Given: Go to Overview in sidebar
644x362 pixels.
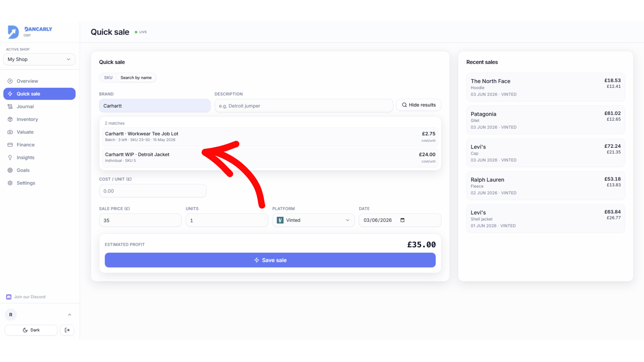Looking at the screenshot, I should coord(39,81).
